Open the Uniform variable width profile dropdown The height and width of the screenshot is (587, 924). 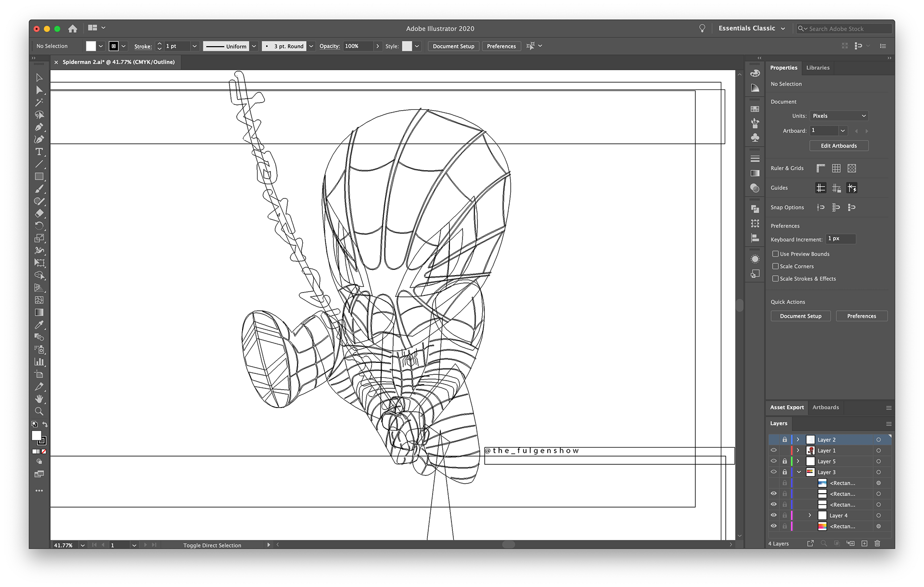pyautogui.click(x=254, y=46)
